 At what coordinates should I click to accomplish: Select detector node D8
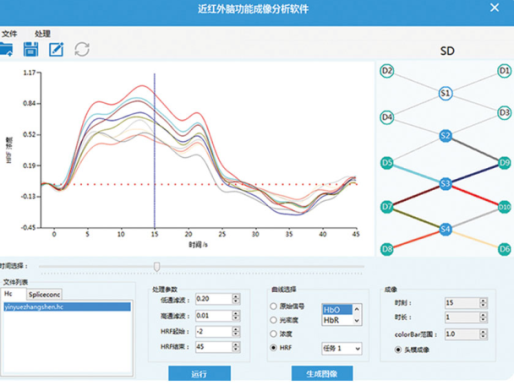(x=387, y=249)
